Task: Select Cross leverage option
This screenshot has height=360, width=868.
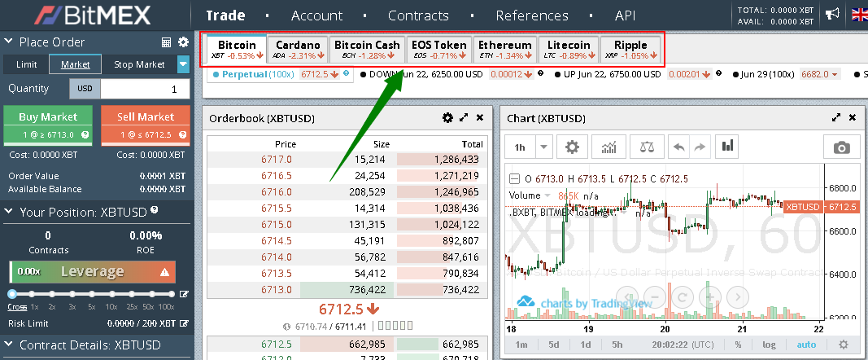Action: [x=16, y=307]
